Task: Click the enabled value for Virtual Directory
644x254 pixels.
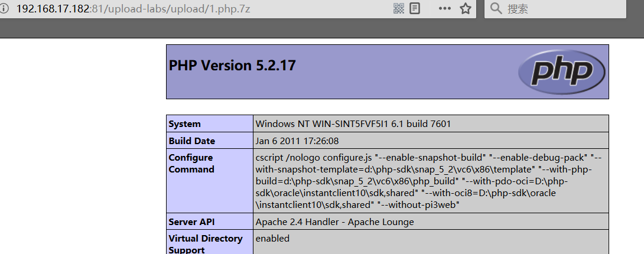Action: (272, 239)
